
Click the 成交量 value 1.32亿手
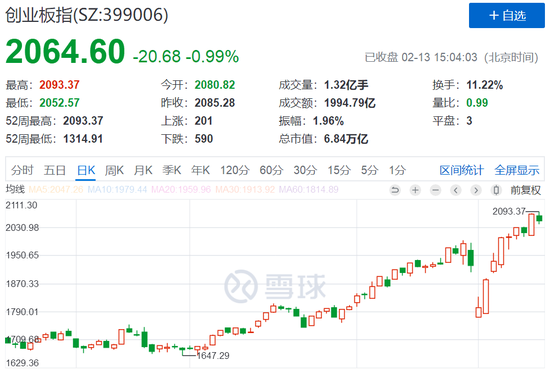pyautogui.click(x=346, y=85)
